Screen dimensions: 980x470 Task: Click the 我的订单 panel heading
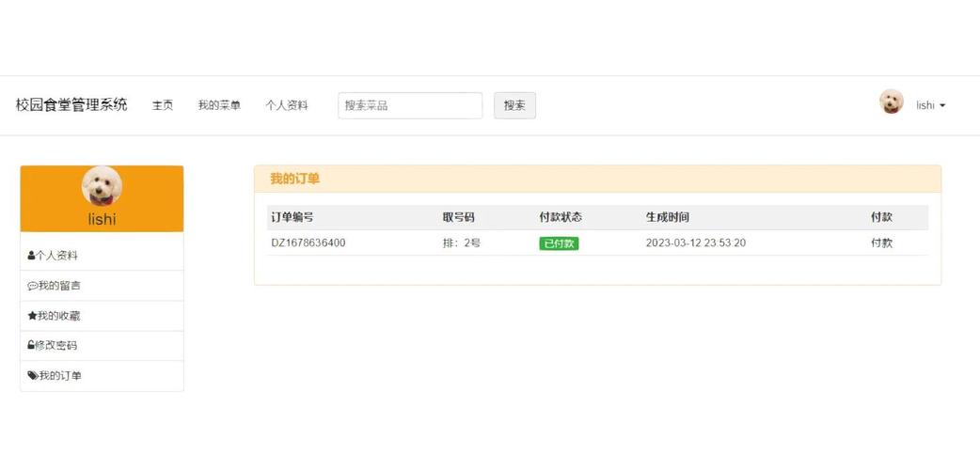(295, 179)
